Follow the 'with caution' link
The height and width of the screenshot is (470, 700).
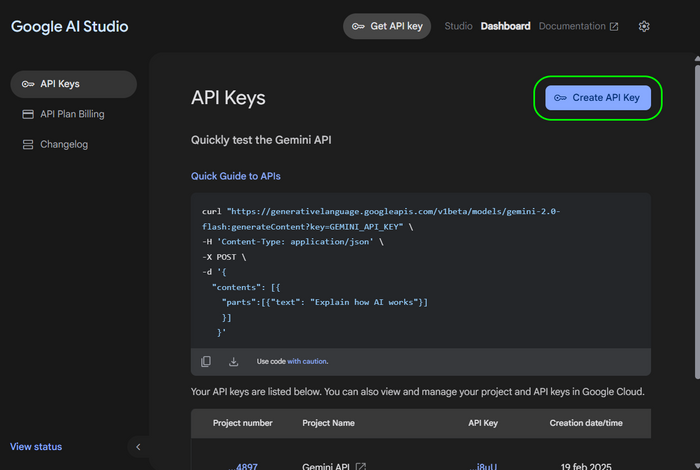[x=307, y=361]
